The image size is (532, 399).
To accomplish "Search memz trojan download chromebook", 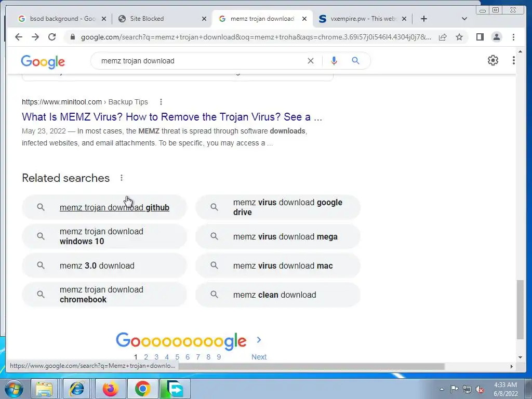I will click(x=104, y=295).
